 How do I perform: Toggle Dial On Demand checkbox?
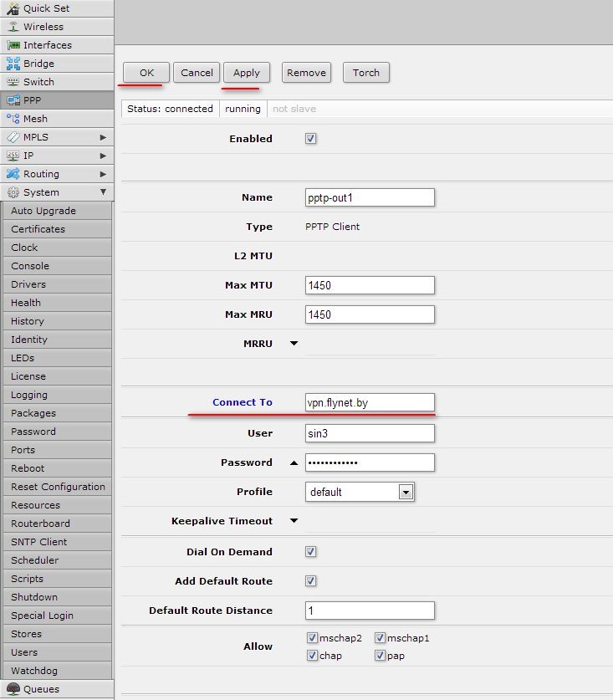pos(311,552)
